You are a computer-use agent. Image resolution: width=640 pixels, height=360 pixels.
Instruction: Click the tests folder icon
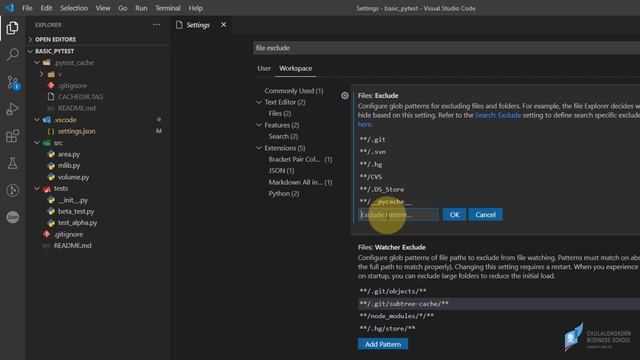click(47, 189)
